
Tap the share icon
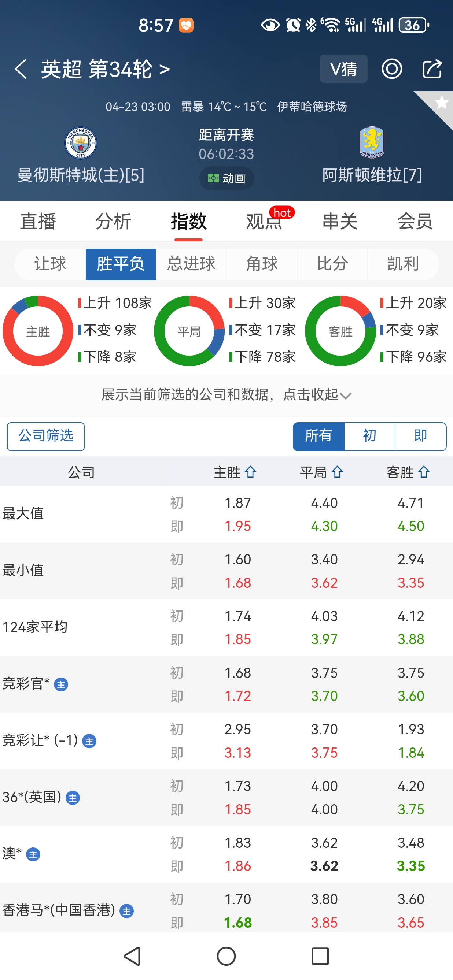432,69
